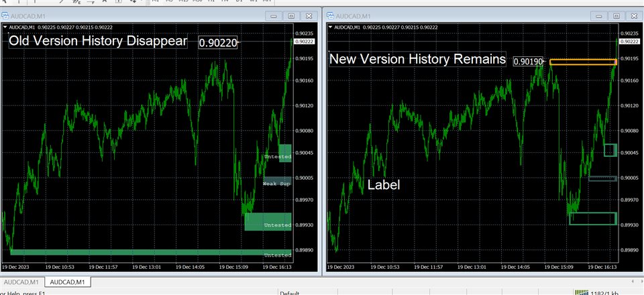This screenshot has width=644, height=295.
Task: Minimize the right AUDCAD,M1 chart window
Action: (599, 16)
